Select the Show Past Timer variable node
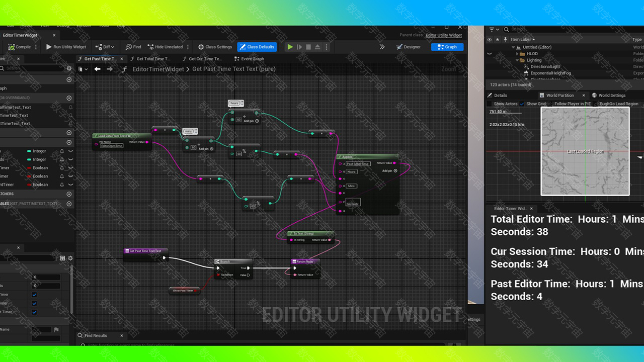644x362 pixels. [184, 291]
